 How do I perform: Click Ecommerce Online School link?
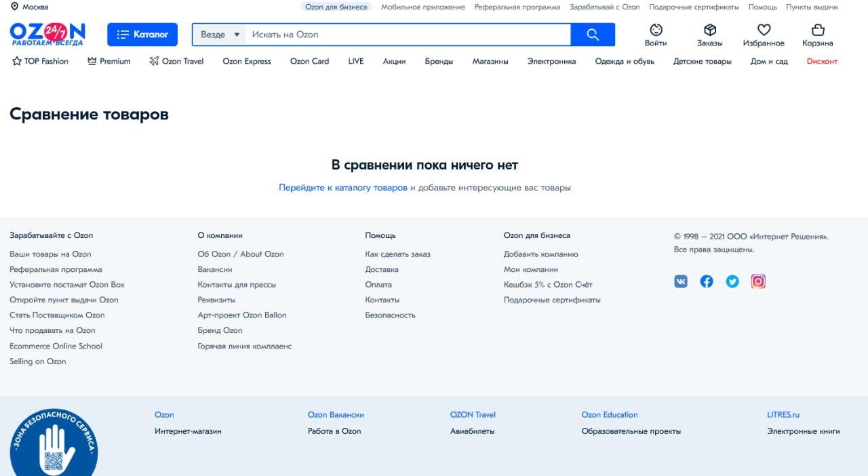[56, 346]
